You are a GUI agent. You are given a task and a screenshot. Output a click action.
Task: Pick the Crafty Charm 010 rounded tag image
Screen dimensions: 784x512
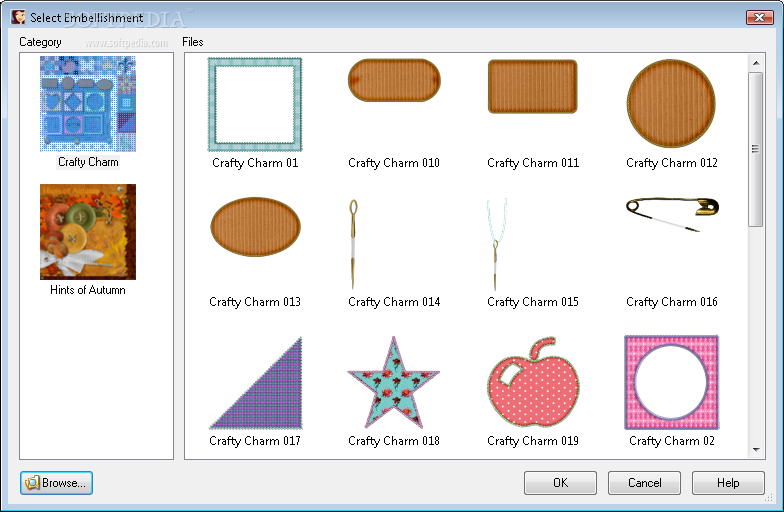(394, 80)
